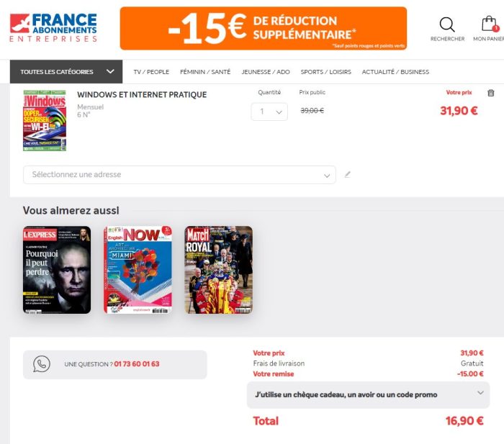504x444 pixels.
Task: Open search with the magnifier icon
Action: pos(447,25)
